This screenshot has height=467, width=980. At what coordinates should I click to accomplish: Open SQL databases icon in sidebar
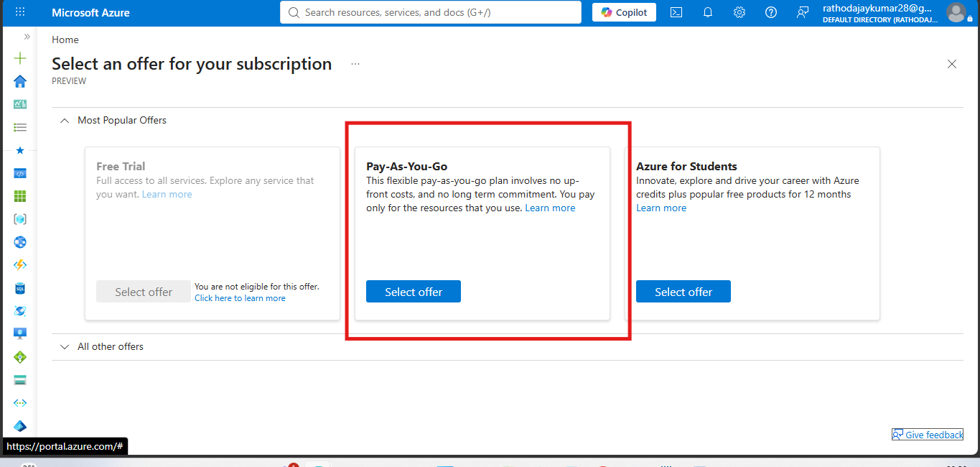(20, 288)
